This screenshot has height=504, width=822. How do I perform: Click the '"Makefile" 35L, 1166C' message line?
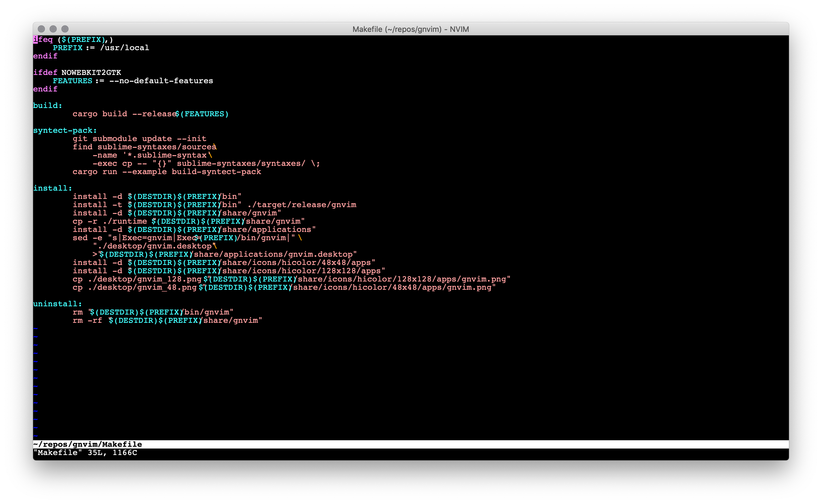[x=85, y=453]
